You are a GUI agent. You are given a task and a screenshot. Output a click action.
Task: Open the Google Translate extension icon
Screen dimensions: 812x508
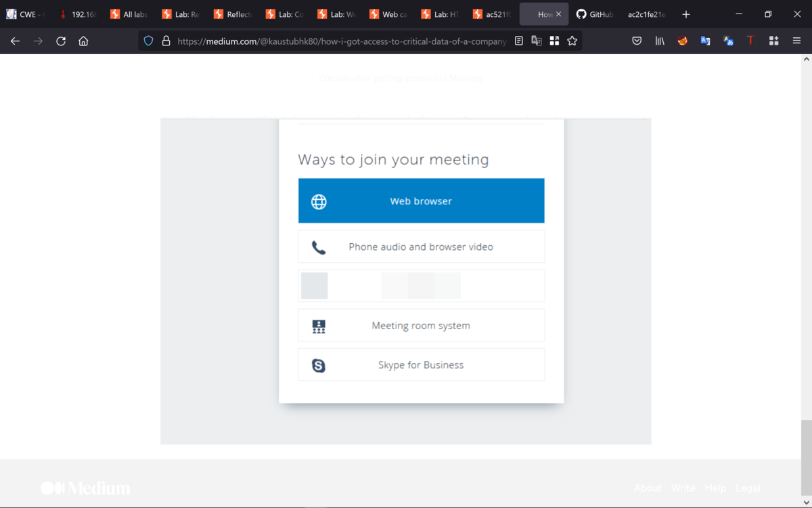coord(706,41)
